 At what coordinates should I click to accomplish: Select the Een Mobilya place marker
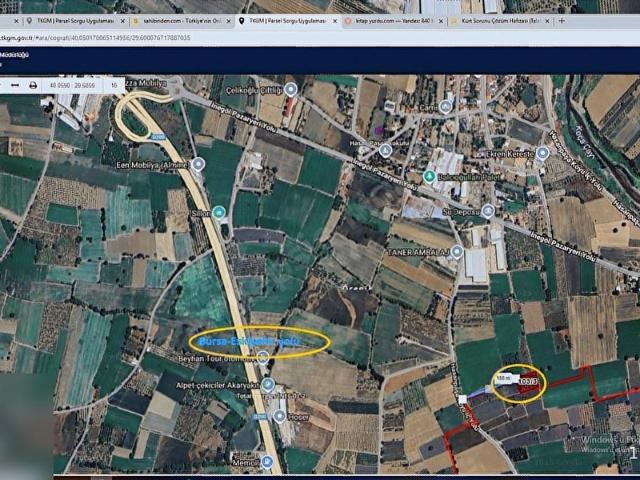coord(199,164)
